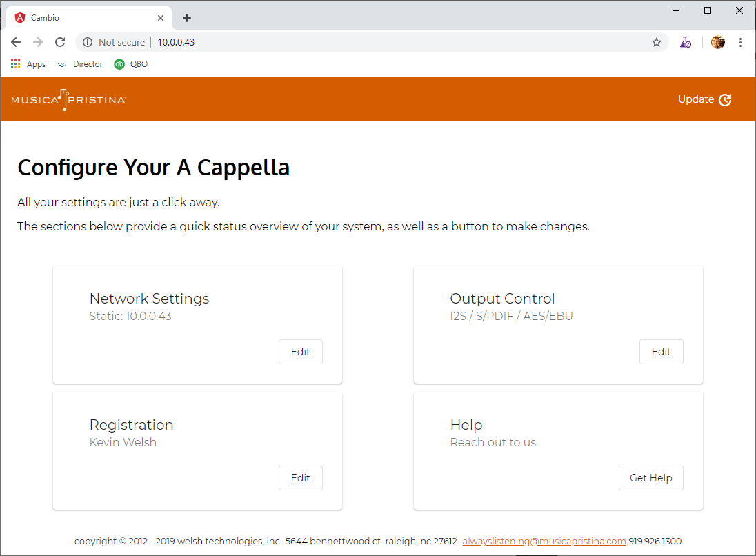The height and width of the screenshot is (556, 756).
Task: Select the Cambio tab
Action: click(x=89, y=18)
